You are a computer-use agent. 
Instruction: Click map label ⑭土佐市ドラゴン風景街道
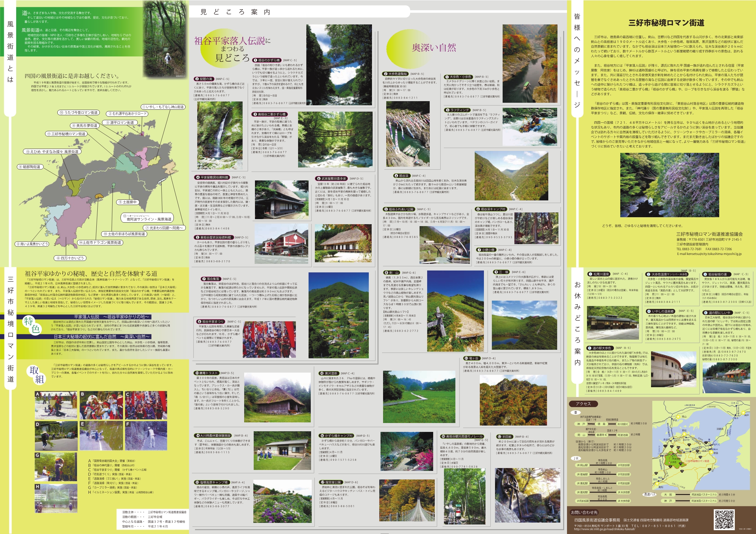(x=100, y=243)
